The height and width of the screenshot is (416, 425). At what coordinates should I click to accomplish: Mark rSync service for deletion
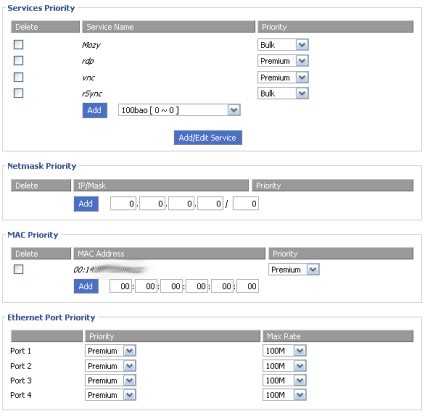click(x=18, y=93)
